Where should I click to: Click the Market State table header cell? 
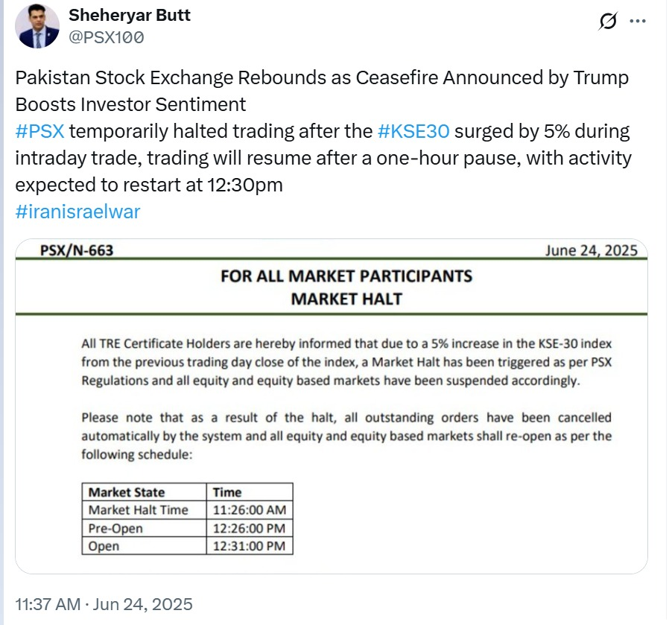pyautogui.click(x=145, y=492)
